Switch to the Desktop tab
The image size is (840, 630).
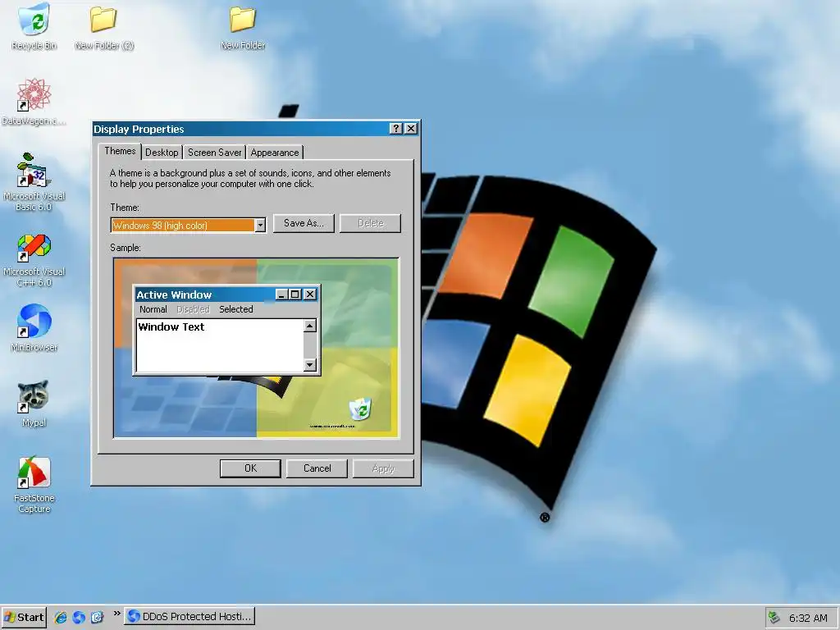point(162,153)
